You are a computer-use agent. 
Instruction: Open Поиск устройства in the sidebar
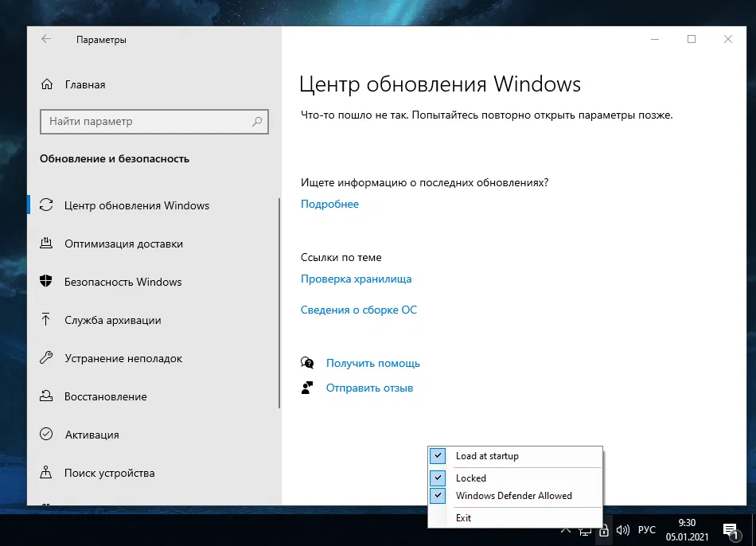coord(154,473)
